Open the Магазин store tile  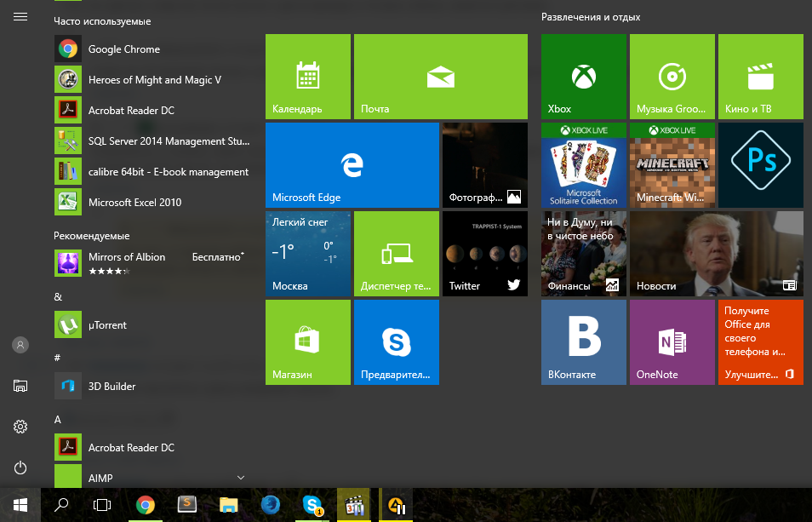[x=307, y=341]
